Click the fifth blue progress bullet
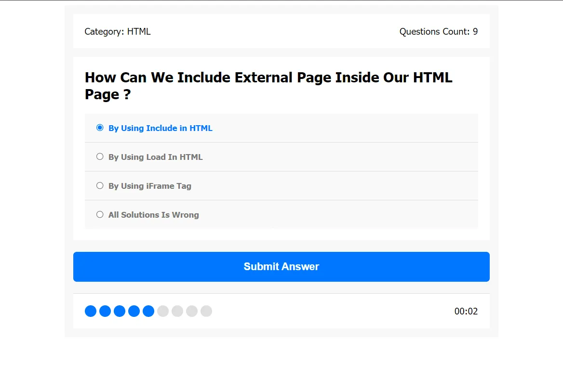The height and width of the screenshot is (392, 563). (148, 311)
